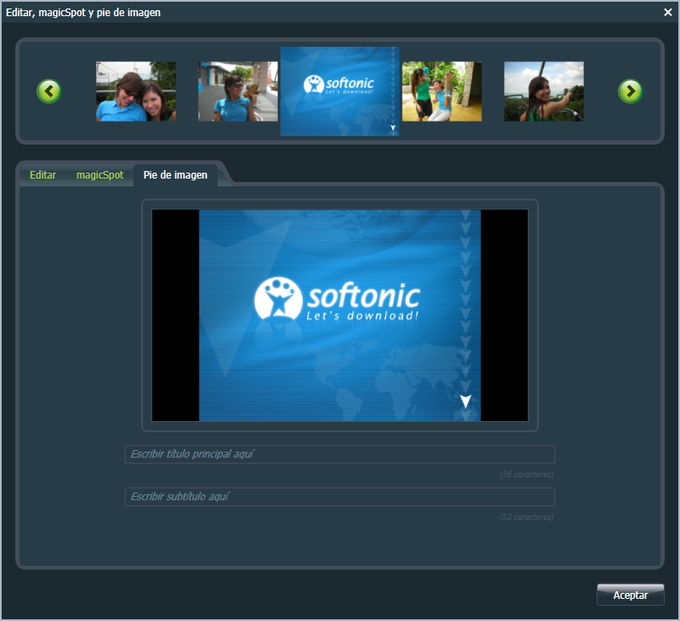The width and height of the screenshot is (680, 621).
Task: Select thumbnail of woman holding teddy bear
Action: tap(238, 91)
